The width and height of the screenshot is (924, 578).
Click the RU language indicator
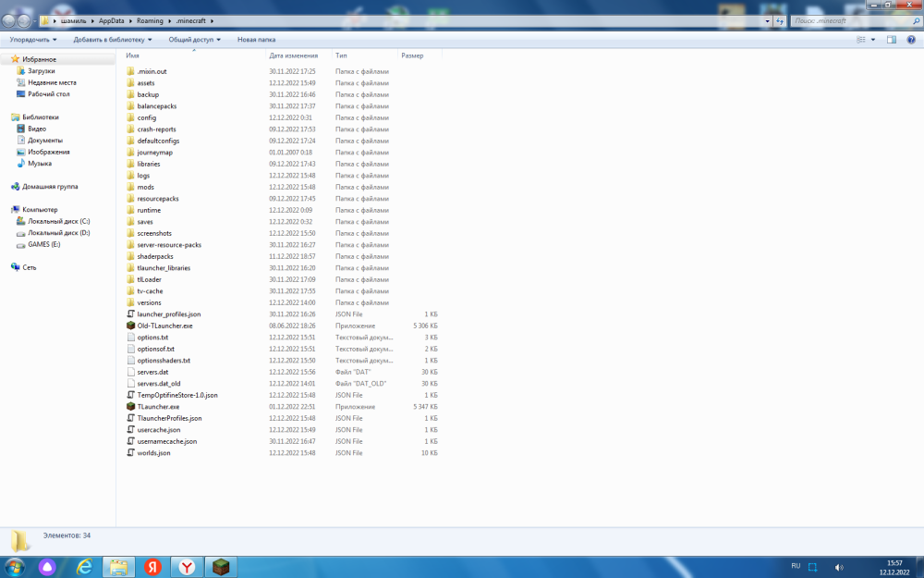click(x=796, y=566)
